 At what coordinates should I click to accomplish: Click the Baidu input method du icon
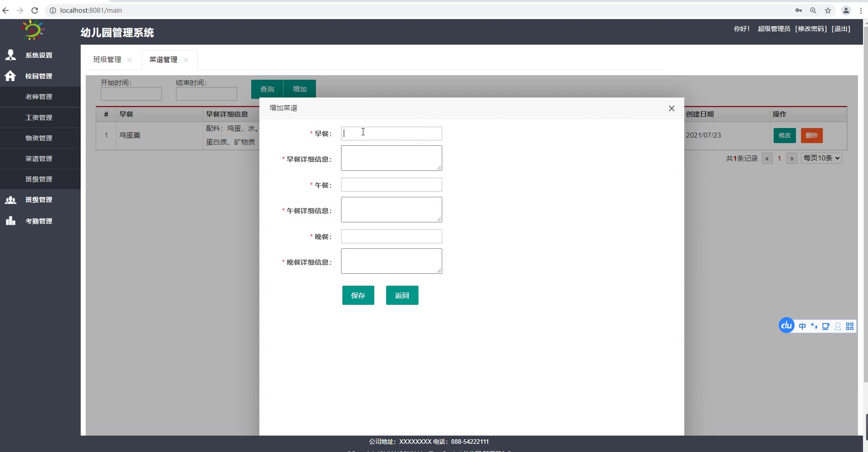[787, 325]
